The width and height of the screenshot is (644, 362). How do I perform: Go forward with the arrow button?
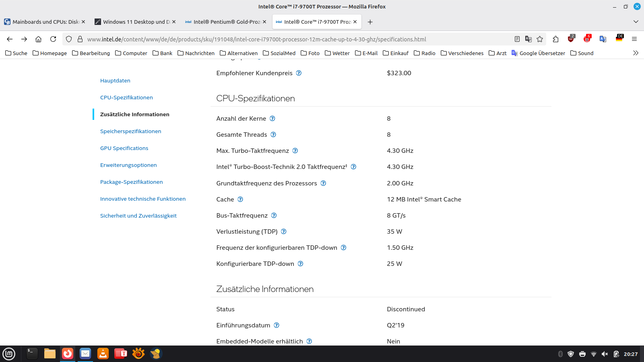[x=24, y=39]
